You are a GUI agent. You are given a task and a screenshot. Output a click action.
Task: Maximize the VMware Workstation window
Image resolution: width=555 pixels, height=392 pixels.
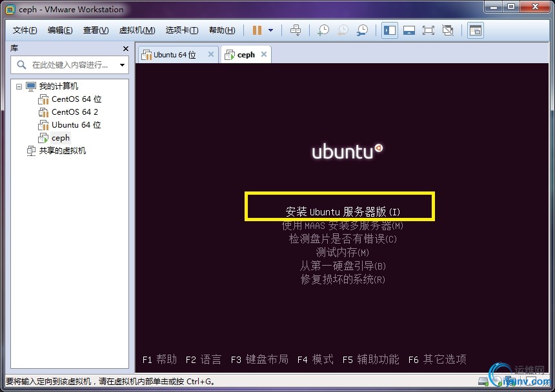[x=512, y=6]
